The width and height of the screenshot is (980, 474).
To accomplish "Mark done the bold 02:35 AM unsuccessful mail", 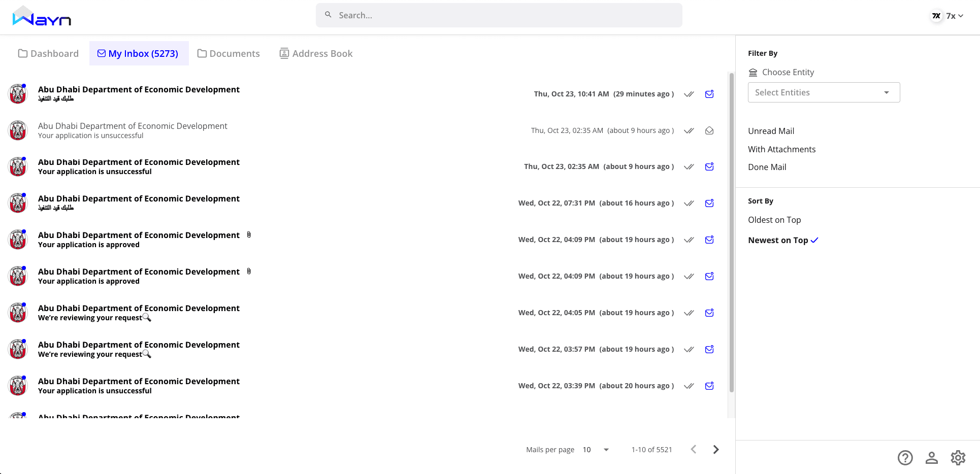I will point(689,166).
